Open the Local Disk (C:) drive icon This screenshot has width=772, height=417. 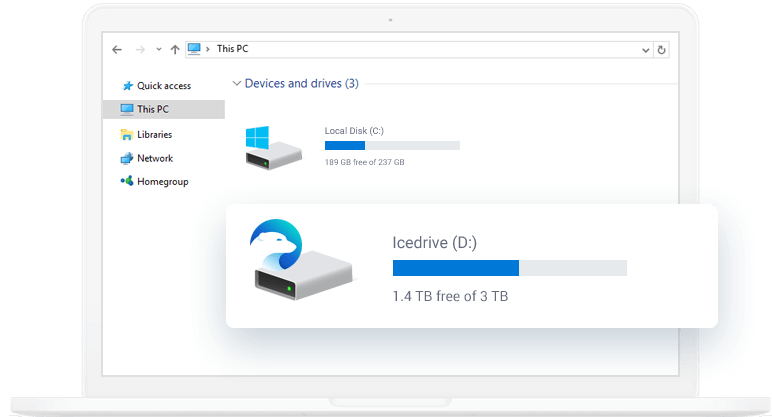[x=272, y=146]
